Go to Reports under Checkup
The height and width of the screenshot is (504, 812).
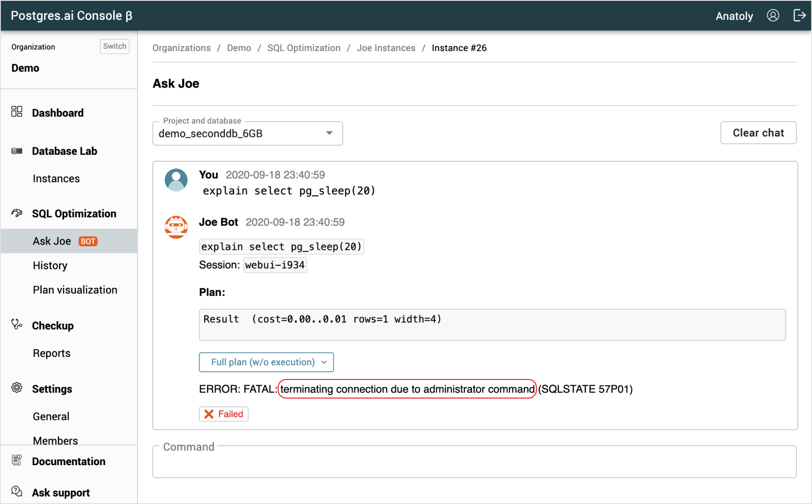click(51, 353)
